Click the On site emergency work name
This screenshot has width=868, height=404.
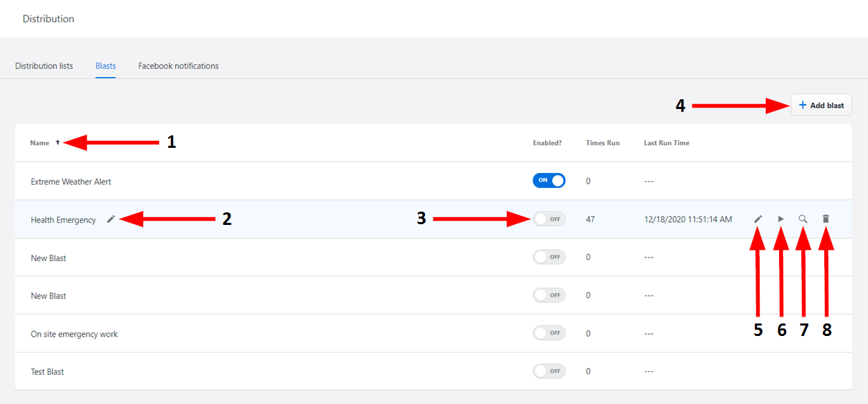(x=74, y=334)
